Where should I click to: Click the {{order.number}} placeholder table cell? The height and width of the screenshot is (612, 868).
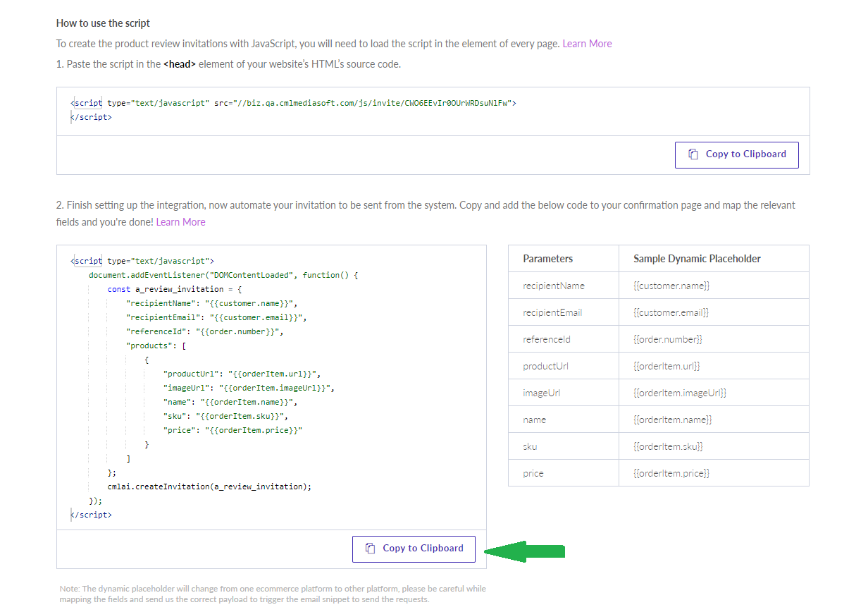714,339
